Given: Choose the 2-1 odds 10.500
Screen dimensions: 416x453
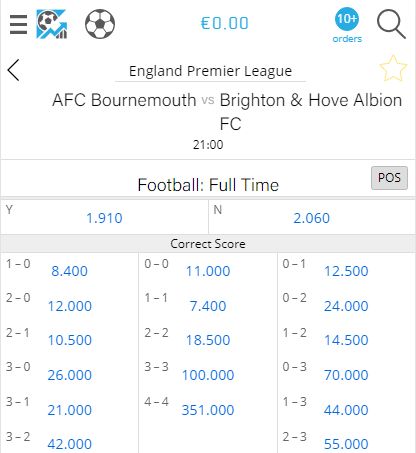Looking at the screenshot, I should pyautogui.click(x=70, y=340).
